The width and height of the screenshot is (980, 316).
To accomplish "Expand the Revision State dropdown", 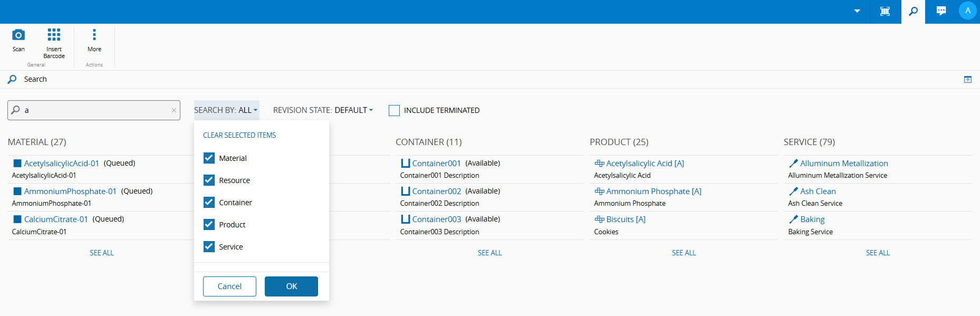I will (323, 110).
